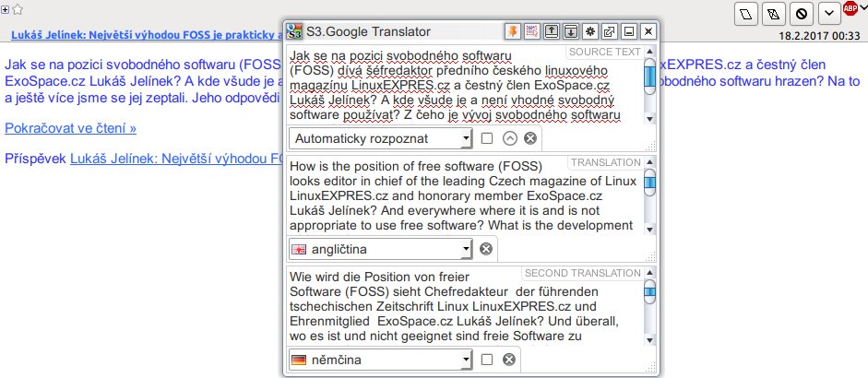
Task: Expand the plus box icon at top-left
Action: tap(5, 9)
